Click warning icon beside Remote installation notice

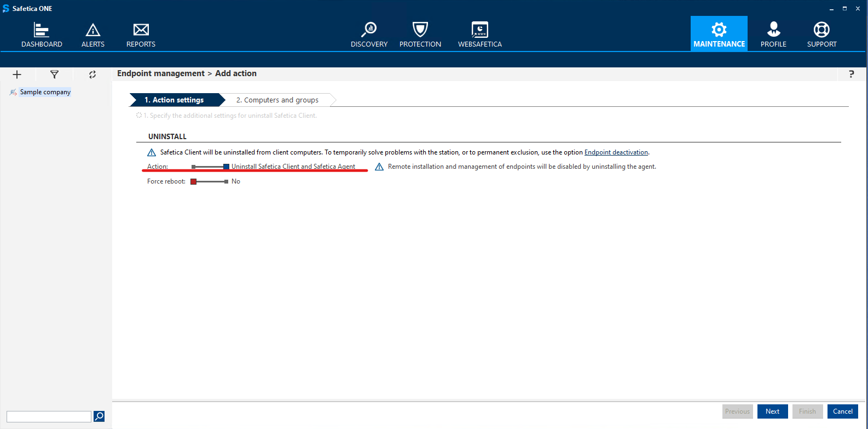tap(379, 167)
